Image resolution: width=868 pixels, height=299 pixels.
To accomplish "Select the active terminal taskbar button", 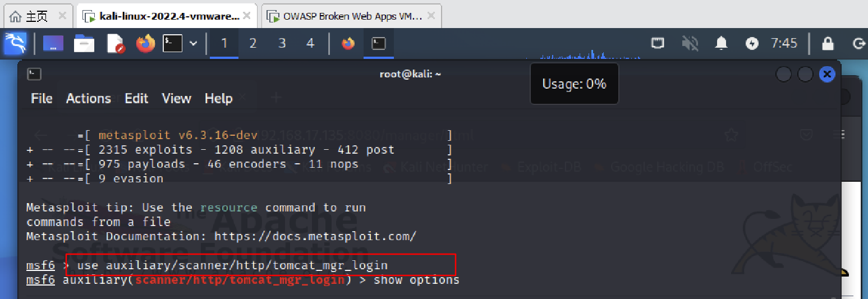I will click(x=379, y=44).
